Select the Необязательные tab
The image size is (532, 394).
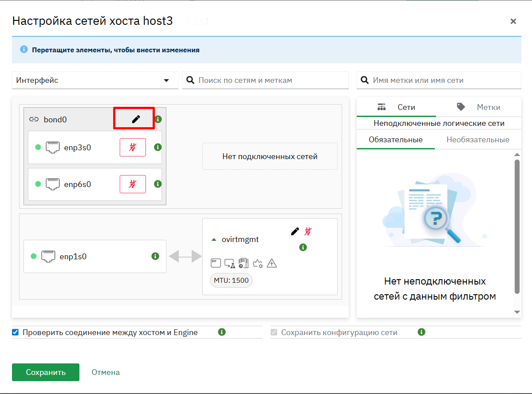pyautogui.click(x=478, y=140)
